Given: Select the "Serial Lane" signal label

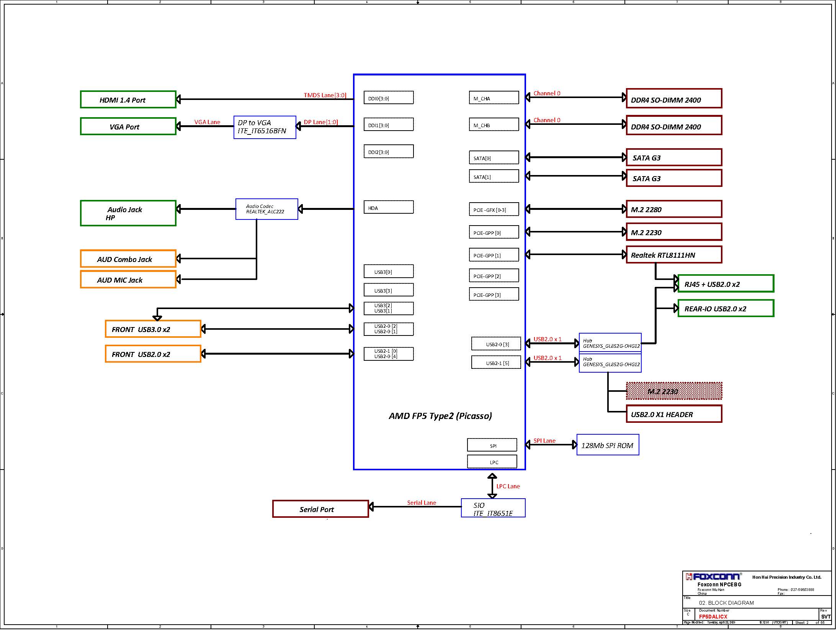Looking at the screenshot, I should (422, 502).
